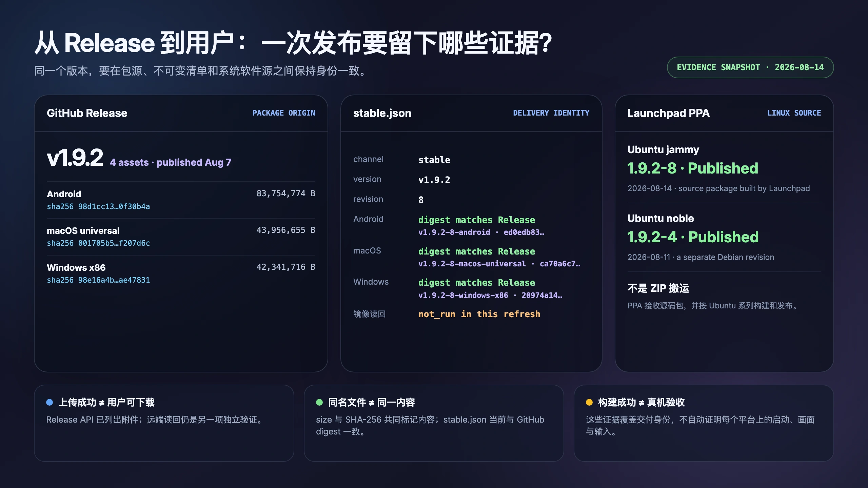Click the 同名文件 ≠ 同一内容 heading

(372, 402)
